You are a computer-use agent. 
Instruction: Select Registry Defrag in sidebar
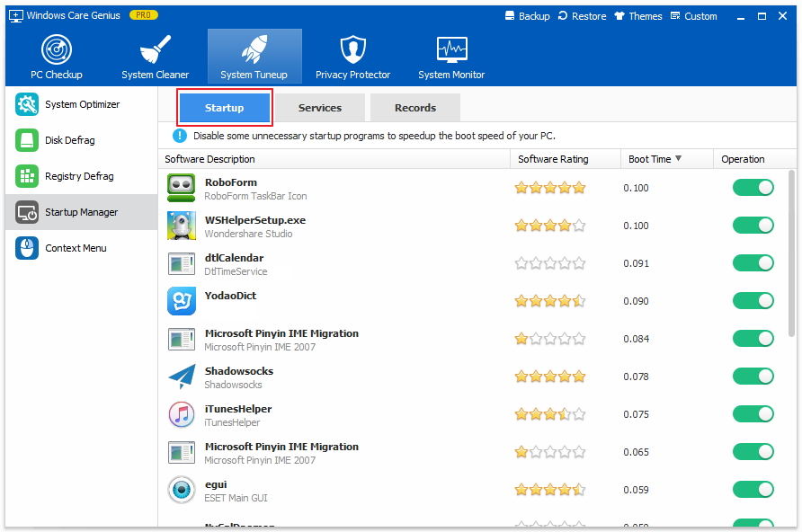82,176
